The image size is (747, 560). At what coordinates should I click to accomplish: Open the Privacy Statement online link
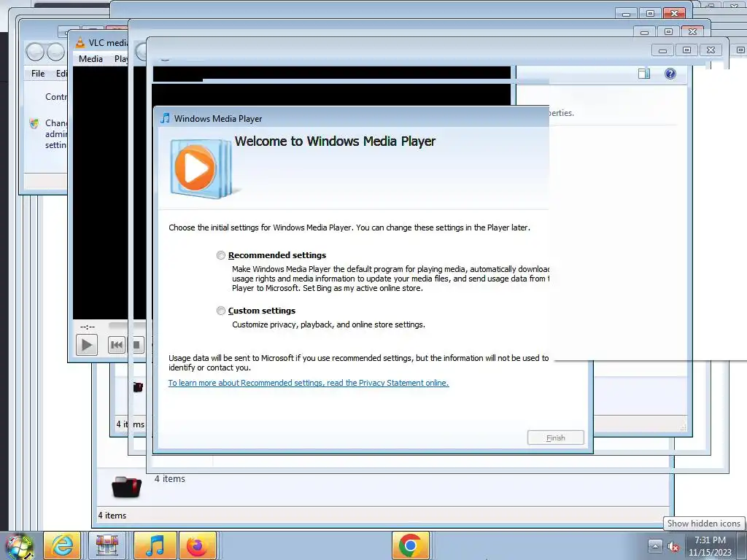click(x=309, y=383)
